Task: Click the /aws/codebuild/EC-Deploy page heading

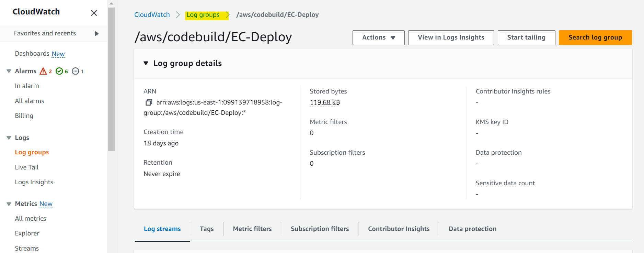Action: pos(213,37)
